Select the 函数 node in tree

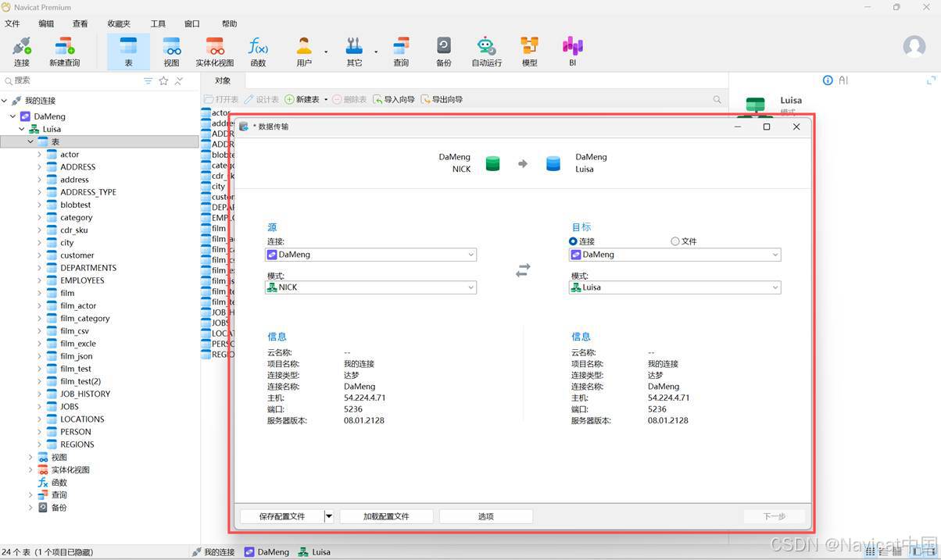59,483
